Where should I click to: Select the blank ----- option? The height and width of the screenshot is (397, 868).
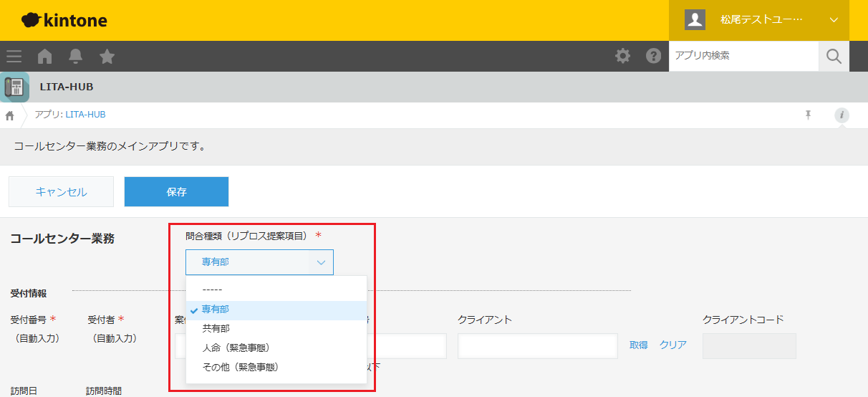(213, 290)
